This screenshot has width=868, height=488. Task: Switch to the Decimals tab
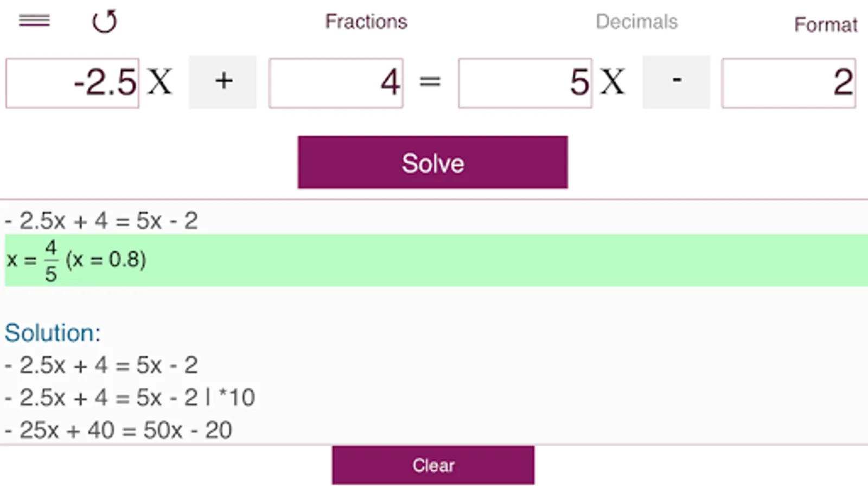[x=636, y=22]
